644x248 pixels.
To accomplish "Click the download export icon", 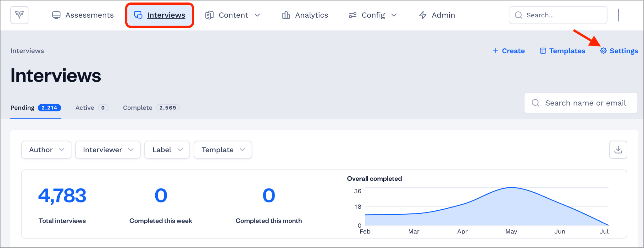I will click(618, 150).
